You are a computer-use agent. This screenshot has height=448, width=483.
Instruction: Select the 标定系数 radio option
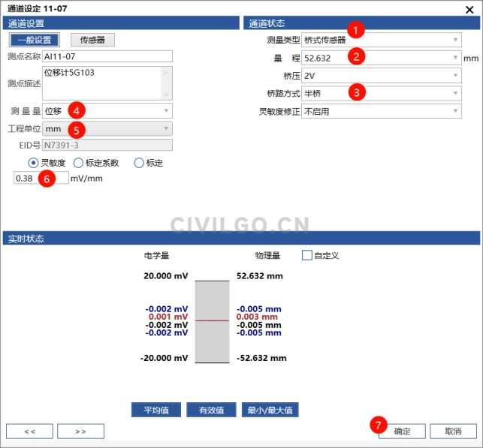coord(78,163)
